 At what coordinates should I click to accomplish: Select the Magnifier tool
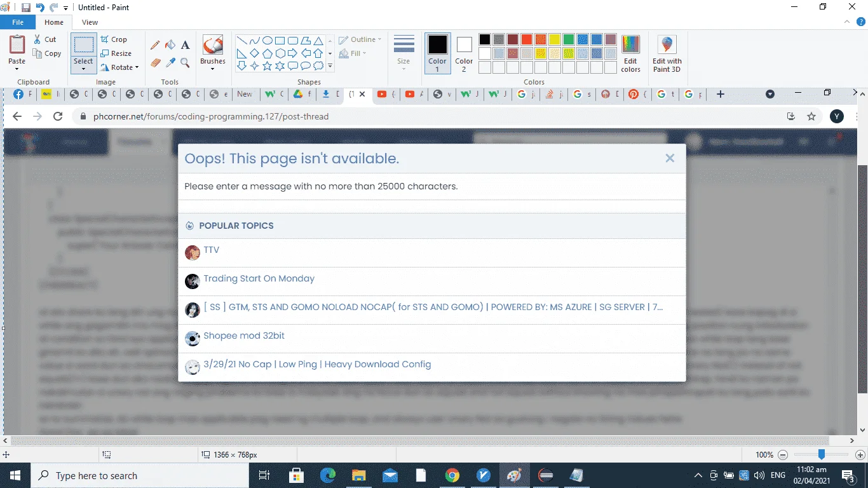pyautogui.click(x=185, y=63)
